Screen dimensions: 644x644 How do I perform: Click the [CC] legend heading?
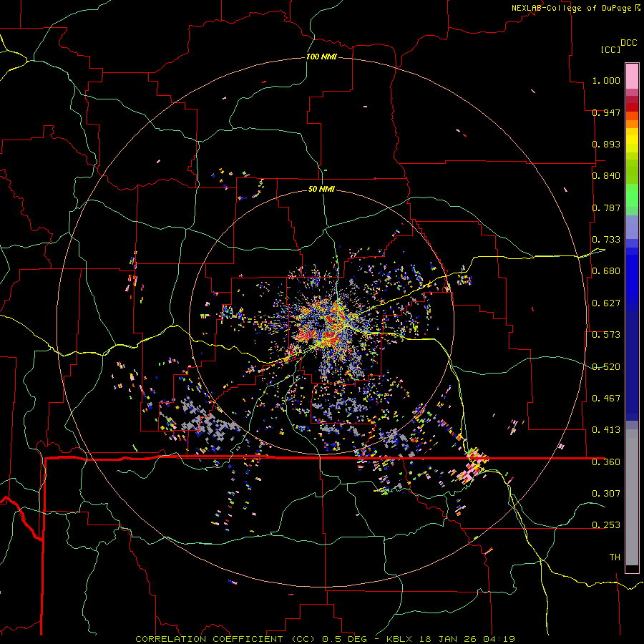coord(610,49)
